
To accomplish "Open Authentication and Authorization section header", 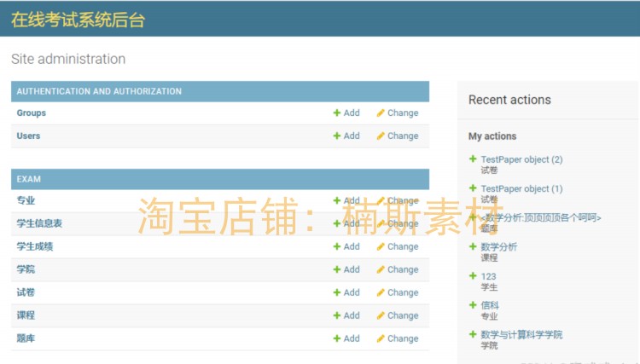I will click(x=99, y=91).
